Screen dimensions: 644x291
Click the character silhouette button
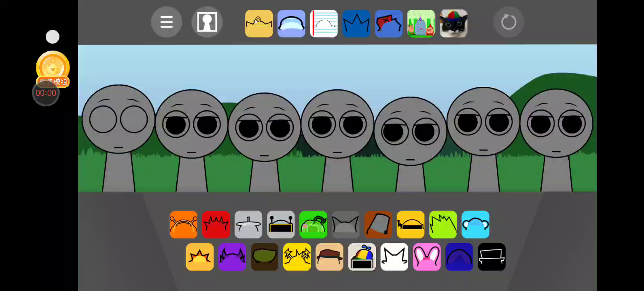pyautogui.click(x=207, y=22)
